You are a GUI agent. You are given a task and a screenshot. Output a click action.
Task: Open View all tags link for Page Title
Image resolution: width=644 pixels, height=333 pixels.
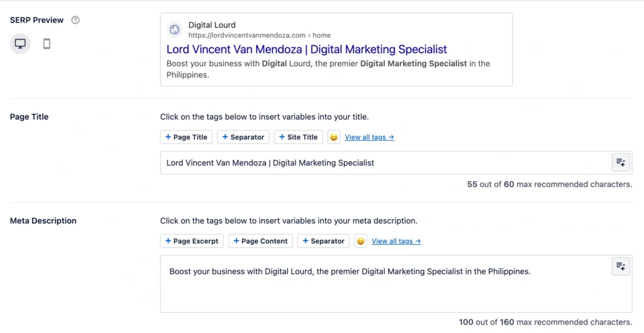pyautogui.click(x=369, y=137)
